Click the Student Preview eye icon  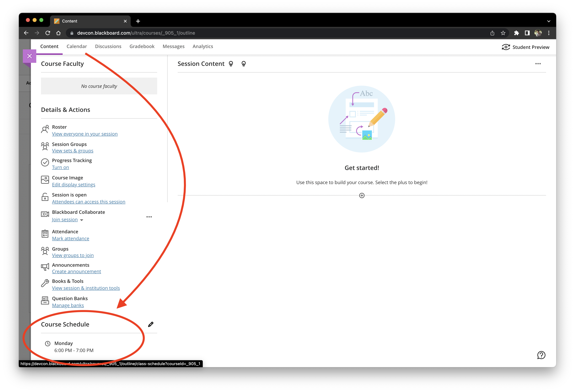click(x=506, y=47)
